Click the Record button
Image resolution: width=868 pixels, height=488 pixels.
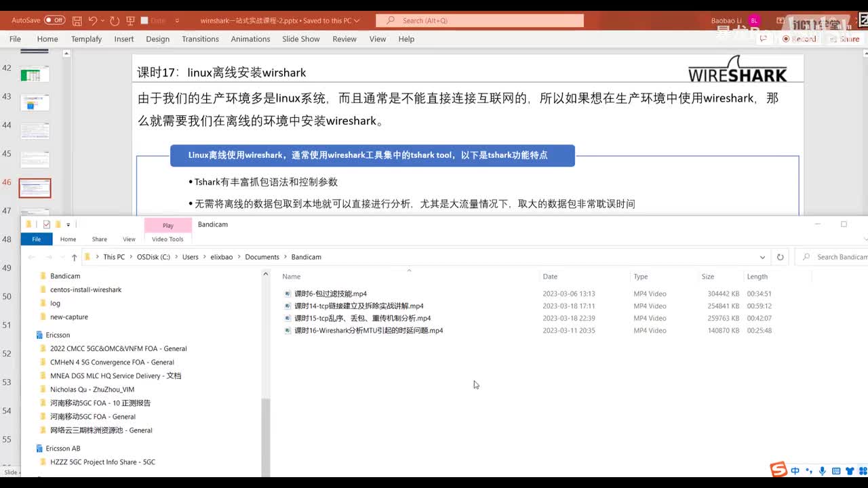799,39
